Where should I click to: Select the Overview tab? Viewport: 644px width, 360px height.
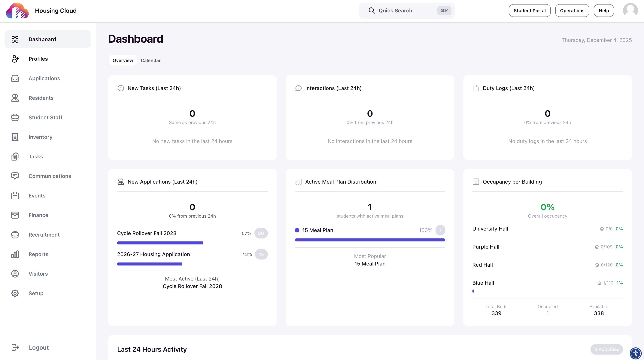point(123,60)
